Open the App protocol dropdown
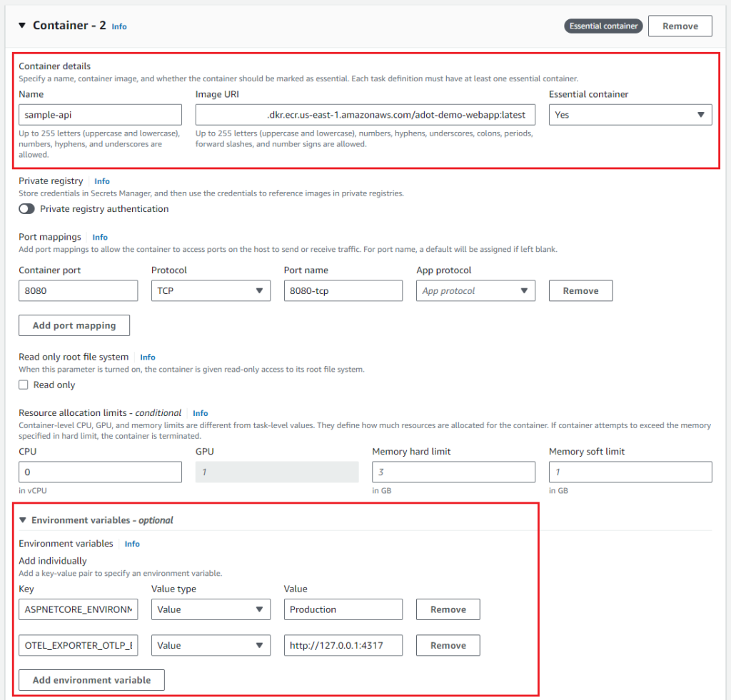Image resolution: width=731 pixels, height=700 pixels. [475, 290]
